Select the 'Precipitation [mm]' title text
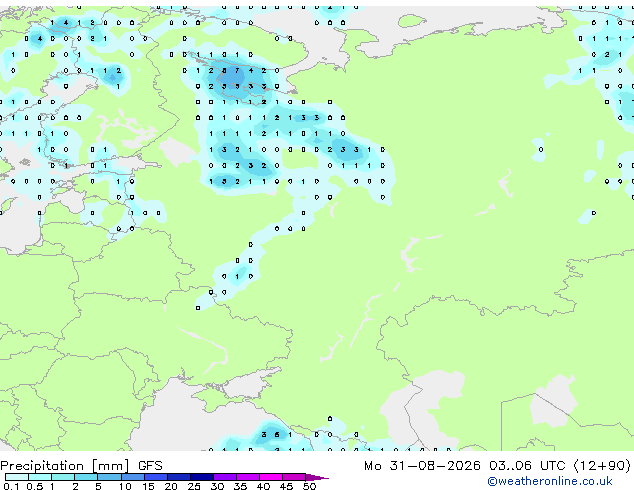The height and width of the screenshot is (490, 634). point(65,466)
